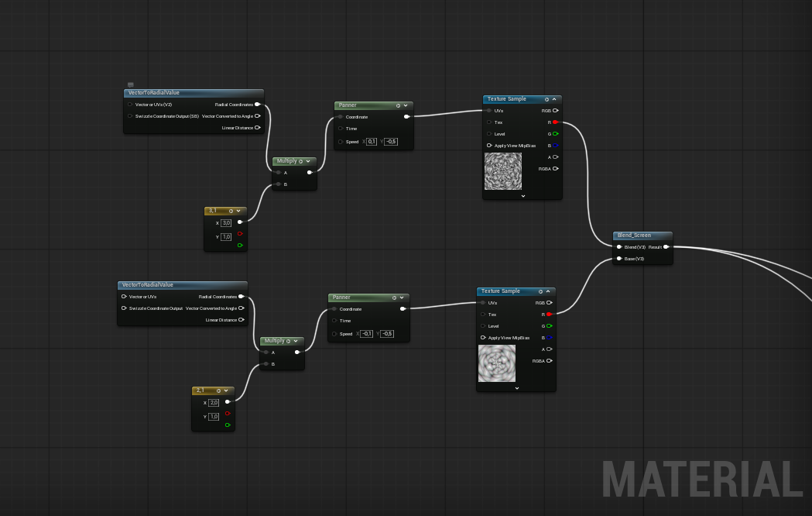
Task: Collapse the lower Texture Sample using its header caret
Action: click(548, 291)
